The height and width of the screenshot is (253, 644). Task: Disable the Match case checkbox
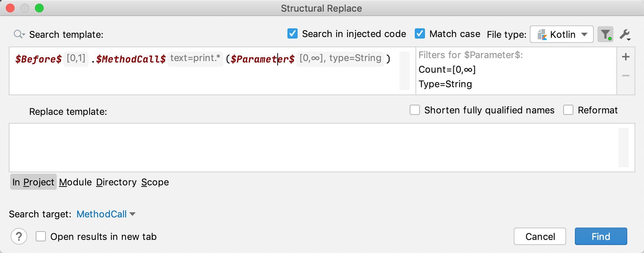point(420,33)
